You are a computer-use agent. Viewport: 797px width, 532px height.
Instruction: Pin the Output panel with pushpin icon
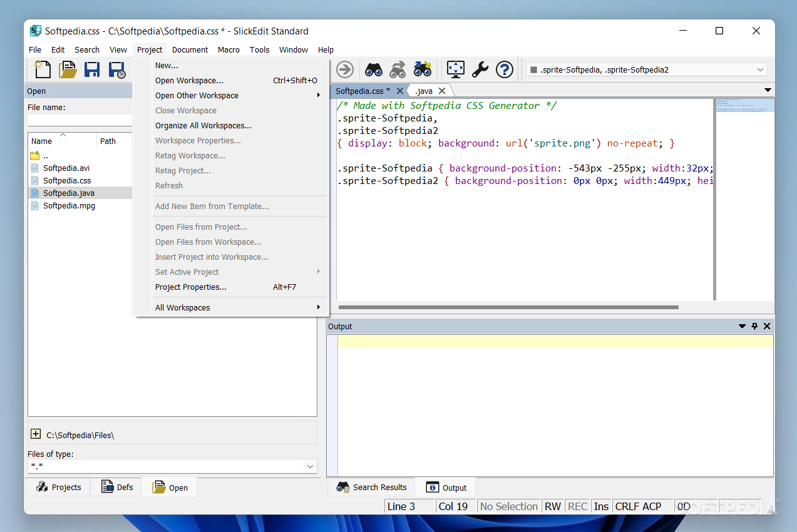pos(754,326)
